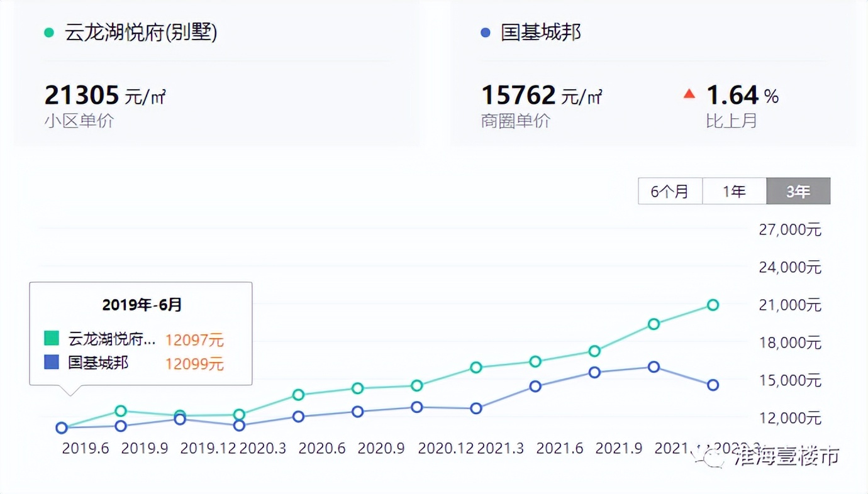This screenshot has width=868, height=494.
Task: Click the 2021.3 x-axis label
Action: click(x=501, y=449)
